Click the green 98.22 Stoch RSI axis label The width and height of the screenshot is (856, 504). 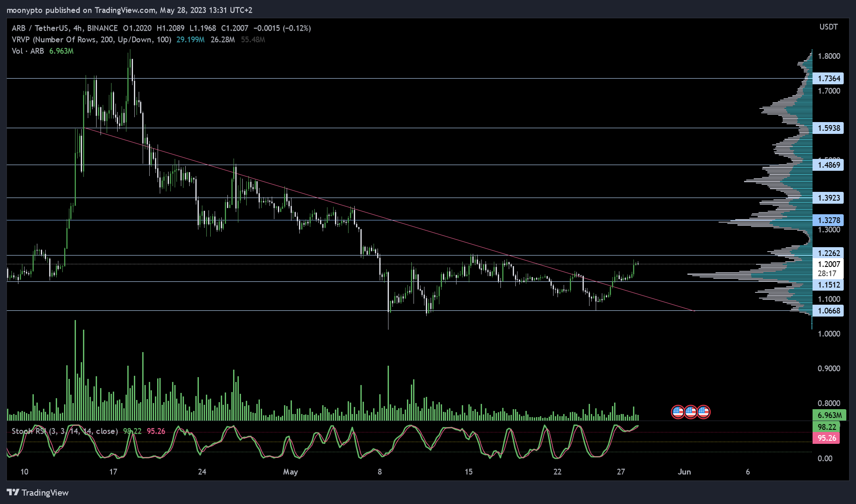coord(826,427)
